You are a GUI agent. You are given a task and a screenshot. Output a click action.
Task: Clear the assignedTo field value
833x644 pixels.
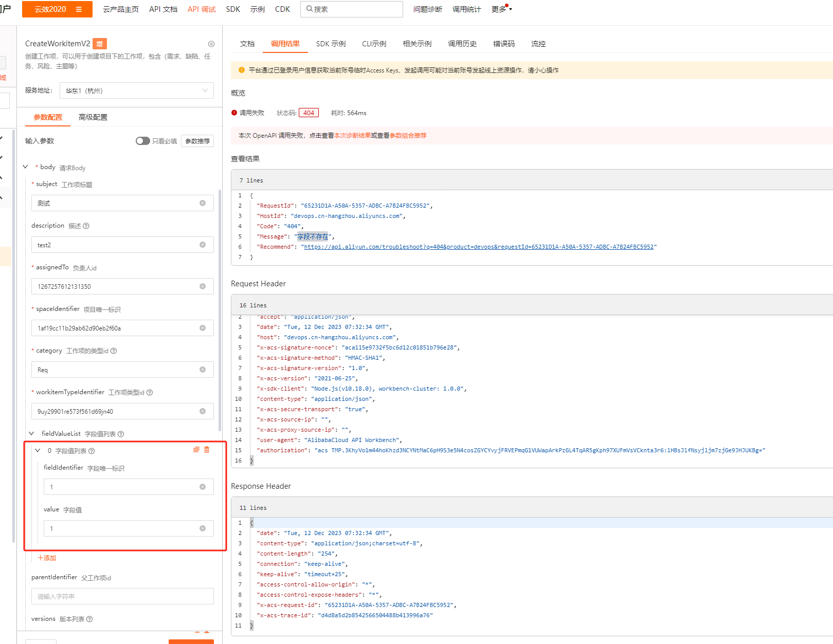click(x=203, y=286)
